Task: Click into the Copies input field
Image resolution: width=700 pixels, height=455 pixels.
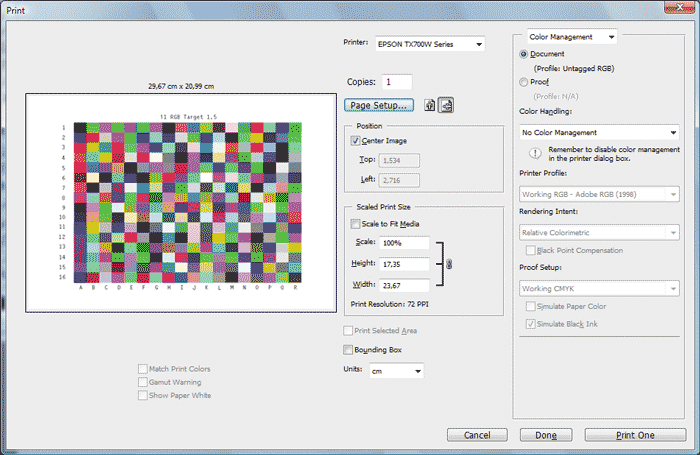Action: 396,81
